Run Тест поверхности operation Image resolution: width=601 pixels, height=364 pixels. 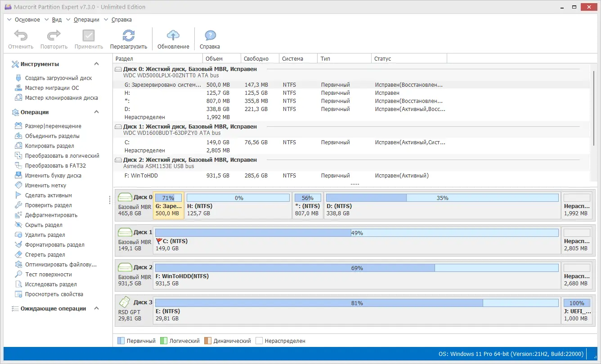point(49,275)
